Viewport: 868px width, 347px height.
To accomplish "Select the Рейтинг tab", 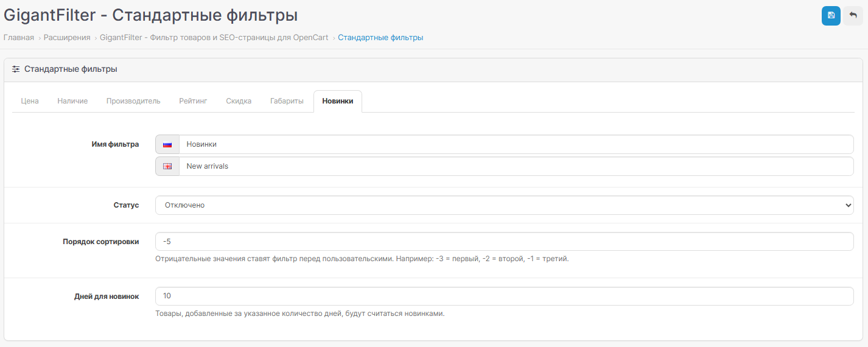I will (193, 101).
